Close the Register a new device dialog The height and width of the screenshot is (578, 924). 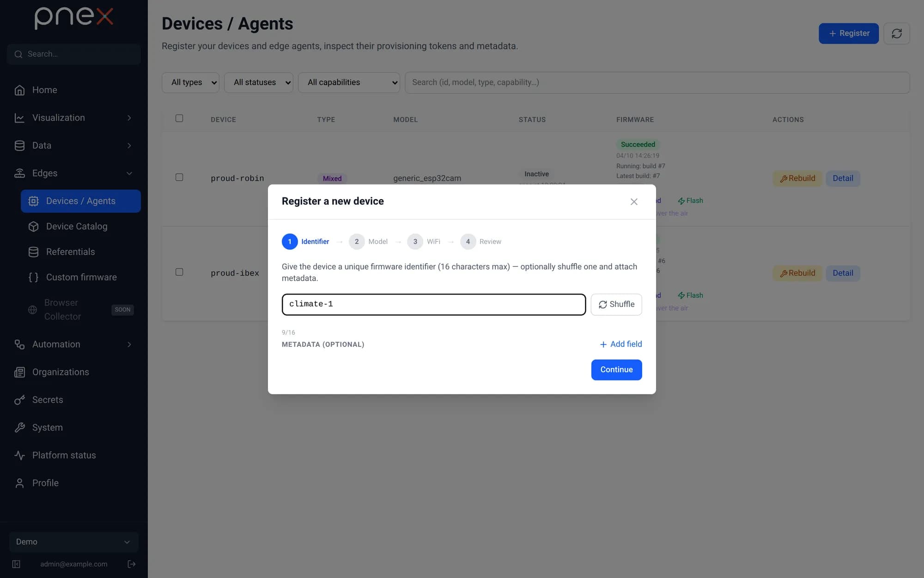point(634,202)
